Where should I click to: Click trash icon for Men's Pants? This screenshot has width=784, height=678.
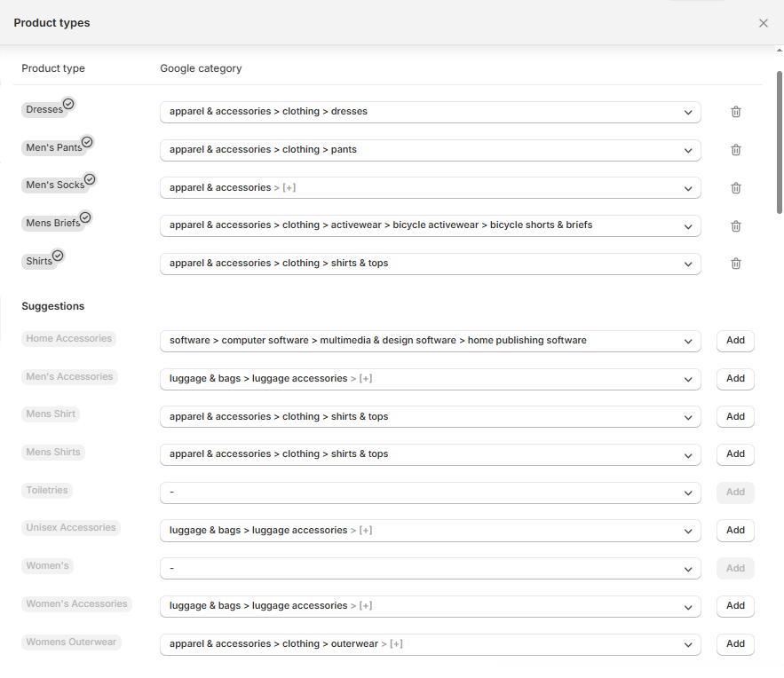[735, 150]
